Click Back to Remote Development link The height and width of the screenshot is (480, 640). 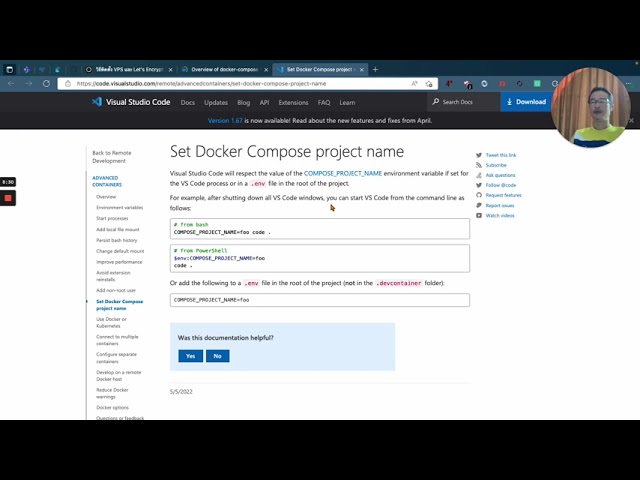point(112,157)
